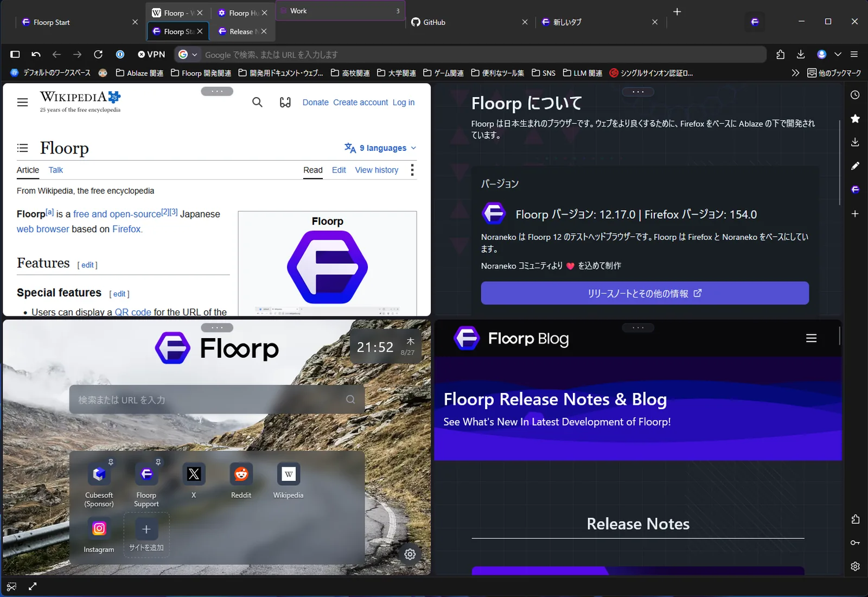Click the fullscreen arrows icon in status bar
This screenshot has width=868, height=597.
[33, 587]
